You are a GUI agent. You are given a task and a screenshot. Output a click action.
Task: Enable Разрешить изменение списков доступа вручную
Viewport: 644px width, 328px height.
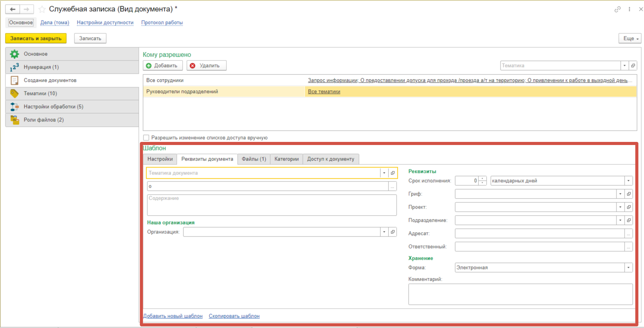click(x=146, y=138)
